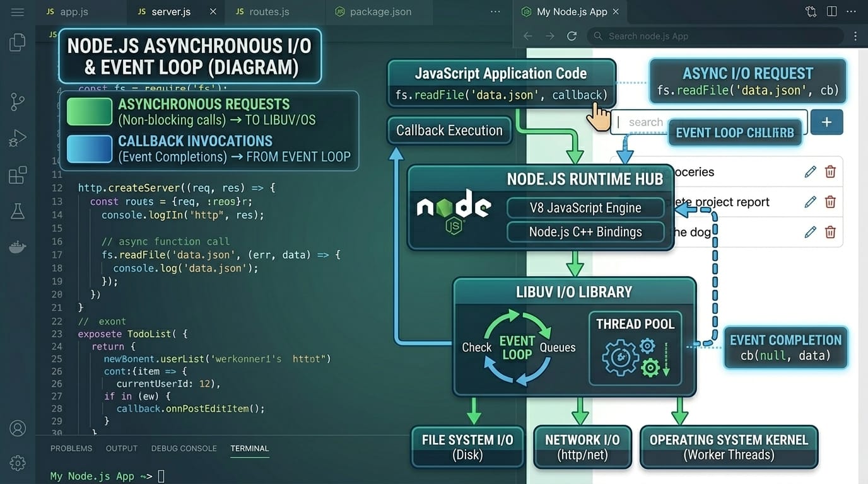Screen dimensions: 868x484
Task: Open the Run and Debug panel
Action: pyautogui.click(x=17, y=138)
